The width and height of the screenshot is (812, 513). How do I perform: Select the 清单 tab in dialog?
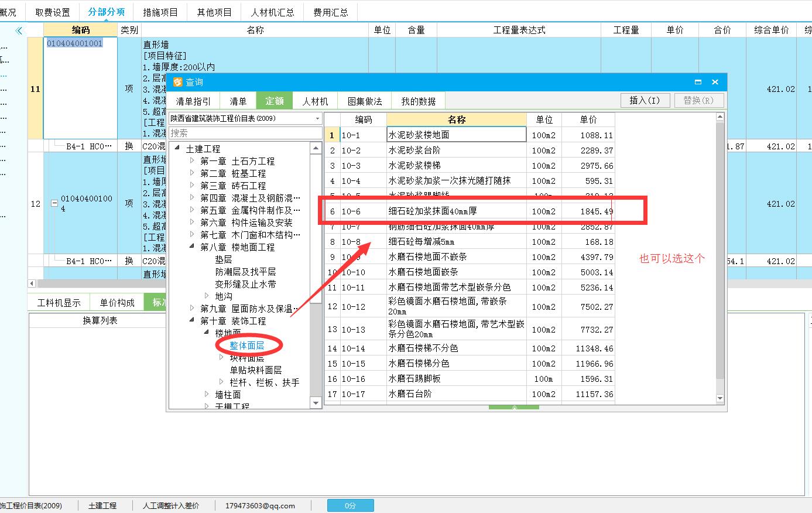[x=238, y=101]
